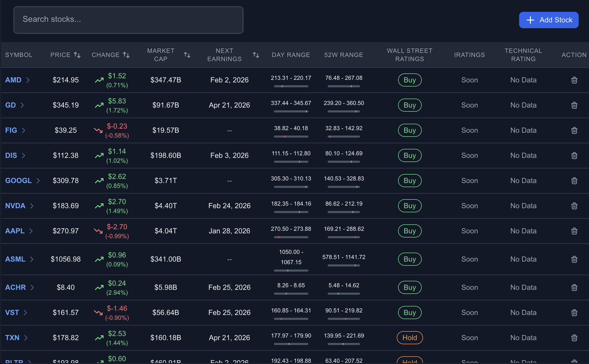Image resolution: width=589 pixels, height=364 pixels.
Task: Open the NVDA stock link
Action: [15, 206]
